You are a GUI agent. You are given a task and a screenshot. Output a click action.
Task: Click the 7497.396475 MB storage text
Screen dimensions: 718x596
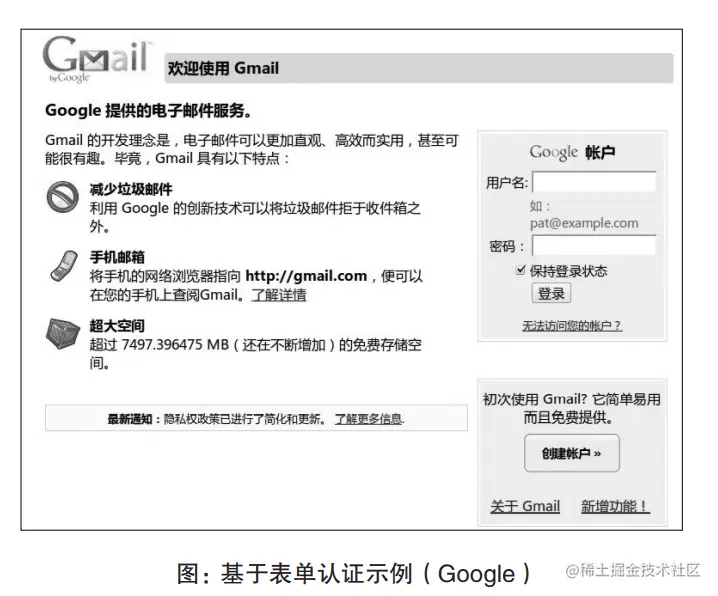[x=175, y=345]
